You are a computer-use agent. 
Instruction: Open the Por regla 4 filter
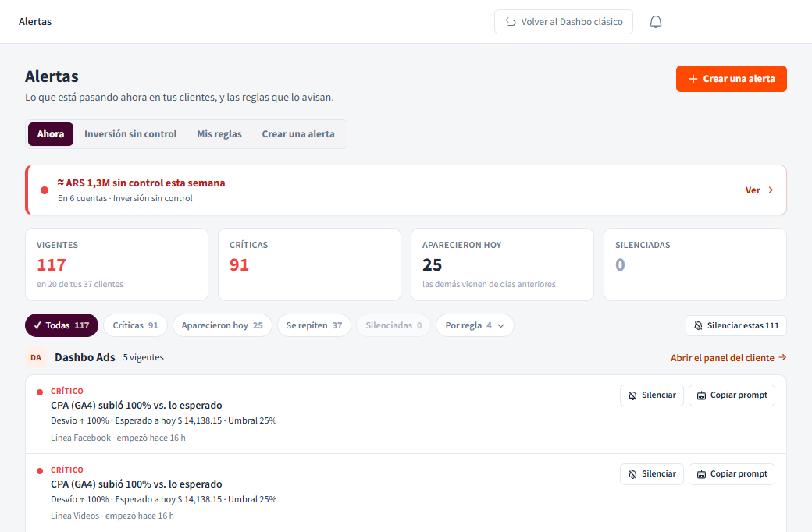pyautogui.click(x=475, y=325)
